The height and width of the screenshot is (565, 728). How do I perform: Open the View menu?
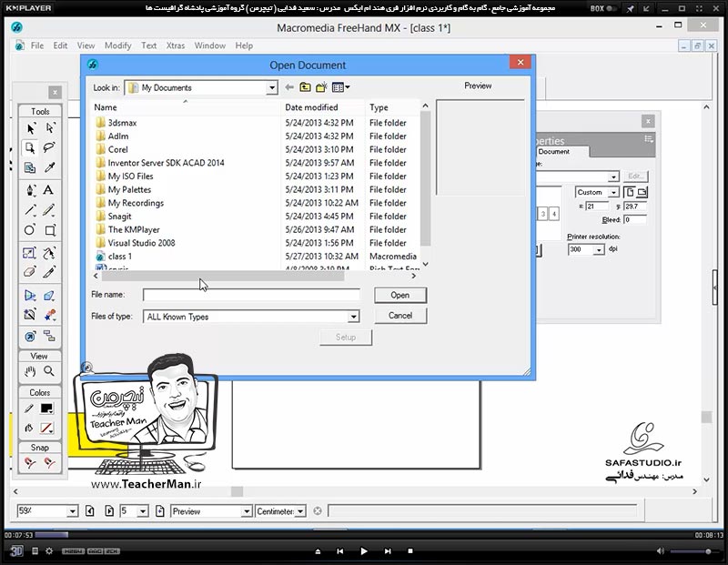pyautogui.click(x=86, y=45)
